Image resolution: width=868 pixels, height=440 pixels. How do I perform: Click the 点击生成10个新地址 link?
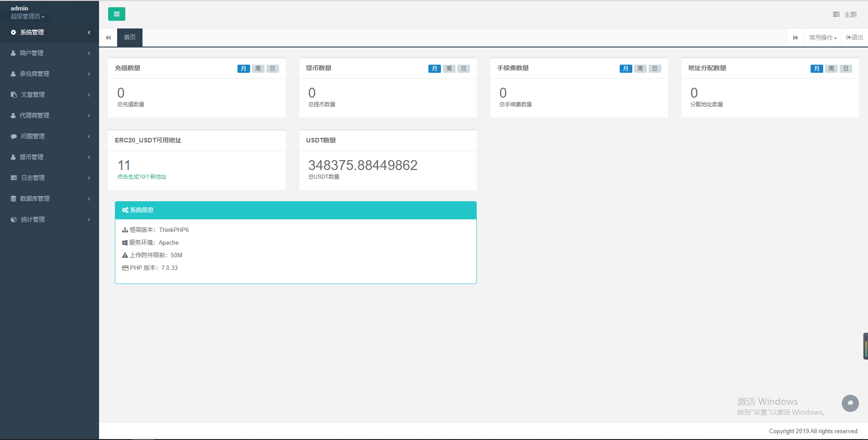click(142, 177)
